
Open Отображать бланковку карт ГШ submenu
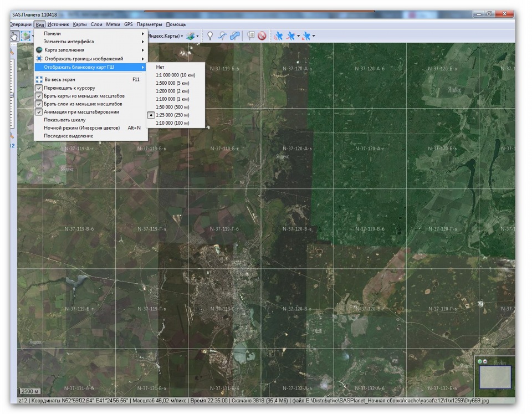tap(90, 67)
